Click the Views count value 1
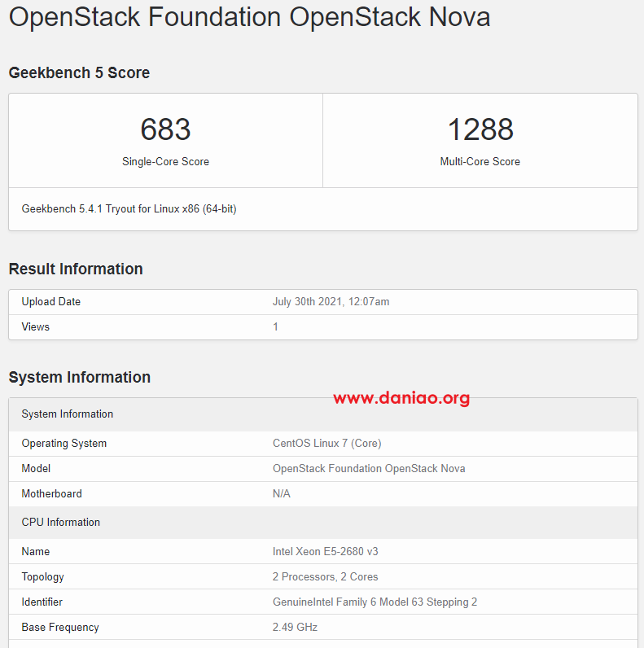644x648 pixels. coord(275,327)
